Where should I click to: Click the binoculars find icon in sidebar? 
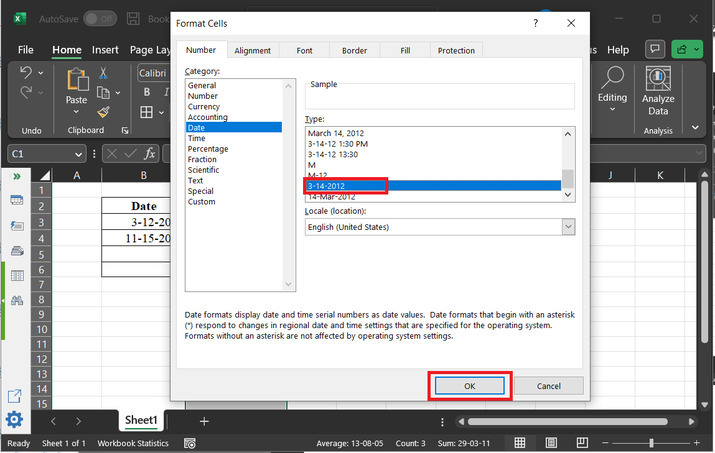coord(16,300)
